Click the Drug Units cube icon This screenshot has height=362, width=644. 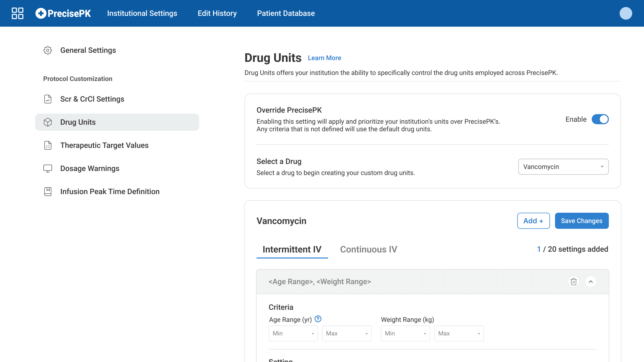pos(48,122)
